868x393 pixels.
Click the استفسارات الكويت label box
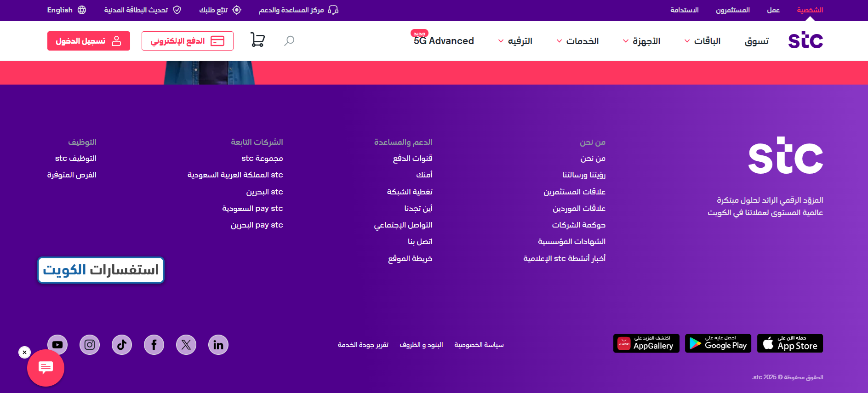click(x=101, y=270)
